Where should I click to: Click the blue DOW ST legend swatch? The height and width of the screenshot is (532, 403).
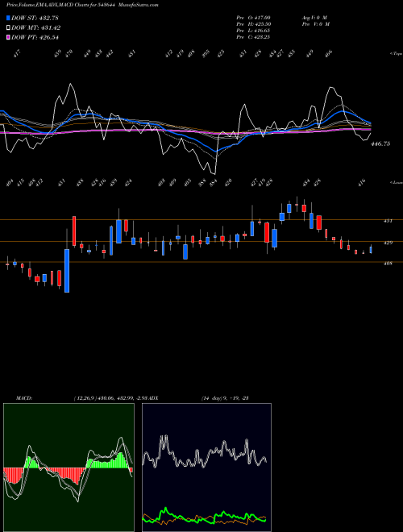pos(8,18)
